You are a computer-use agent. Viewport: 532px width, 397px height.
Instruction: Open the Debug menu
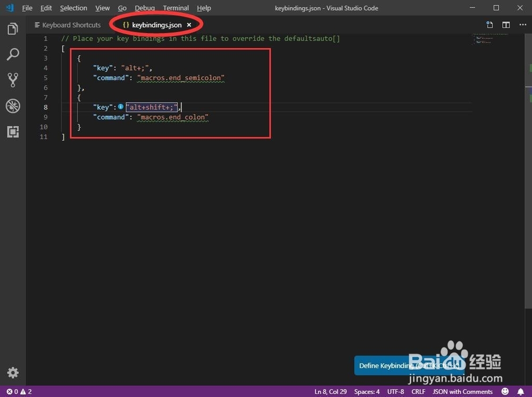coord(145,8)
